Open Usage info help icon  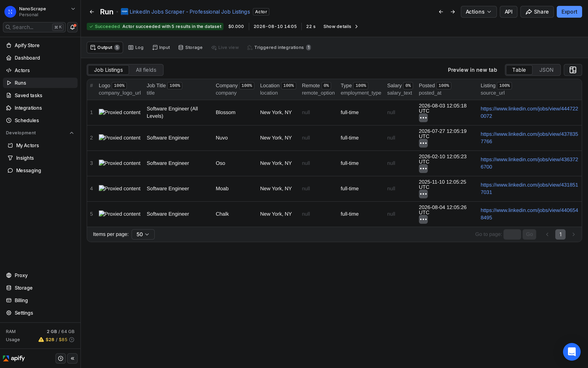click(72, 339)
